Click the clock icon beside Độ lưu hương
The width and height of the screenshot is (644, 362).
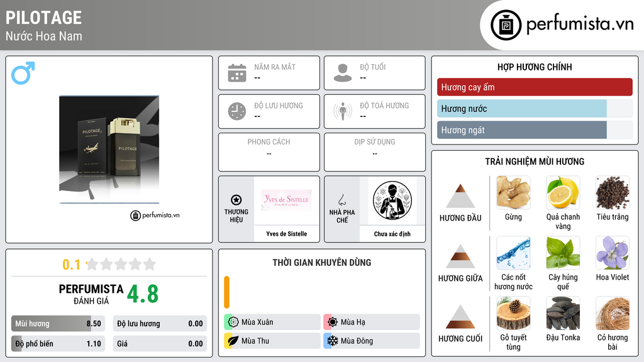[x=237, y=111]
